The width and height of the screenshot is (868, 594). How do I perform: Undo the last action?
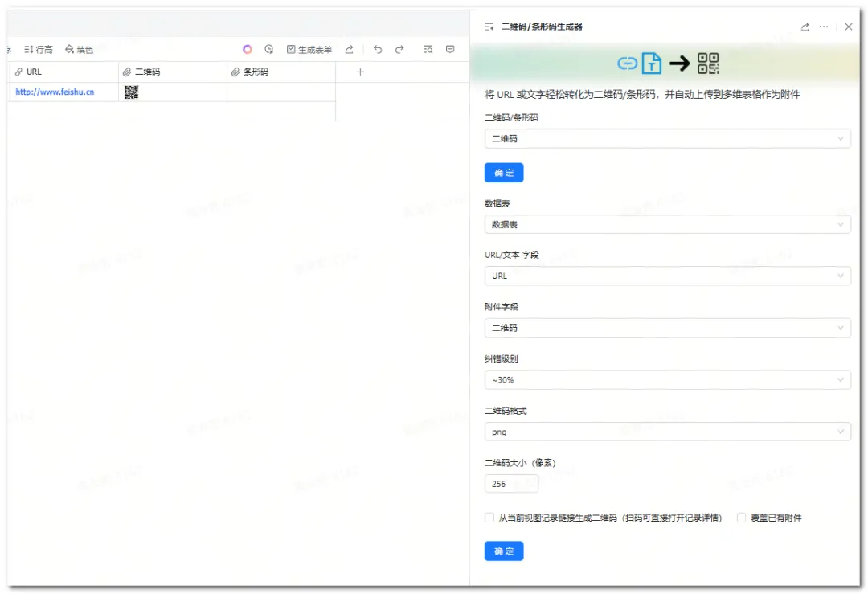[378, 49]
